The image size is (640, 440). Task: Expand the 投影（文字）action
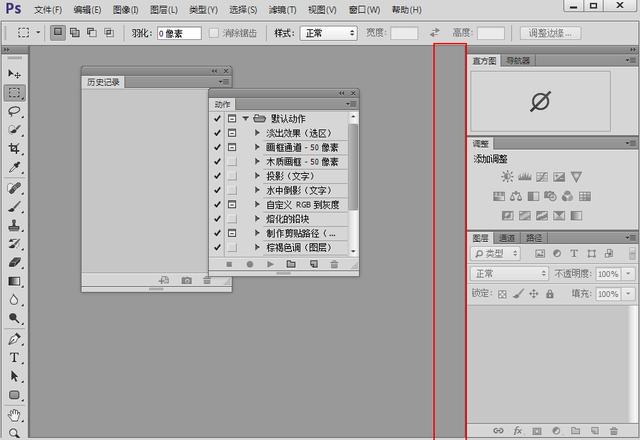pyautogui.click(x=257, y=176)
